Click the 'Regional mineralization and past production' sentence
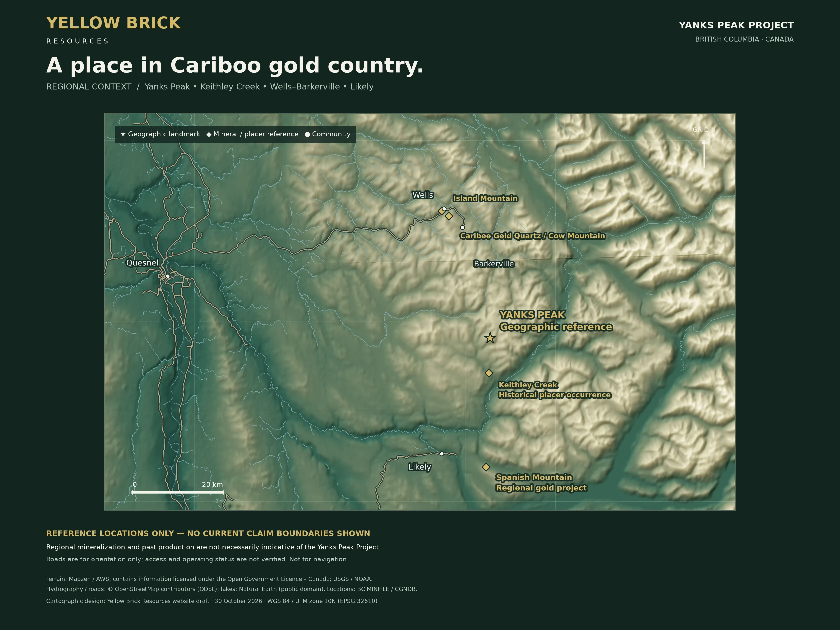The image size is (840, 630). point(213,547)
